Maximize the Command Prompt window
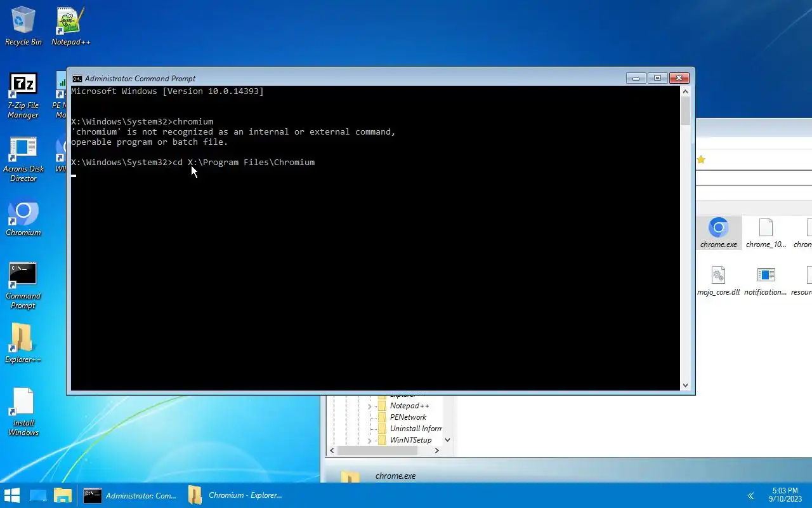 click(x=657, y=78)
